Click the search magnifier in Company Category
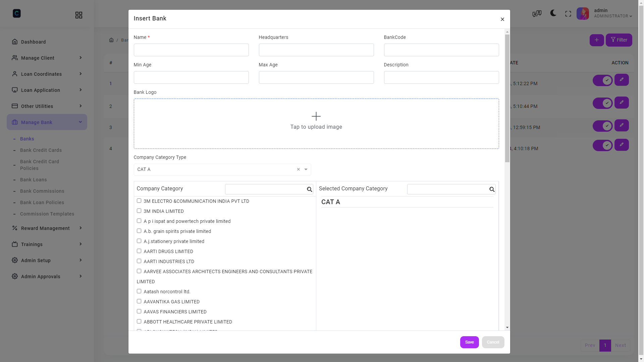644x362 pixels. pos(309,189)
